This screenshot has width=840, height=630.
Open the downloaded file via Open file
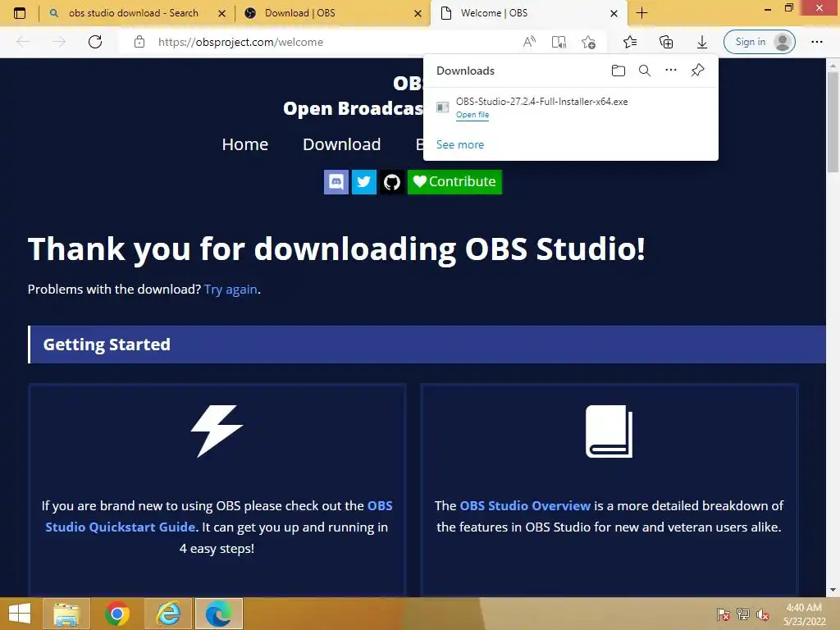pyautogui.click(x=472, y=115)
